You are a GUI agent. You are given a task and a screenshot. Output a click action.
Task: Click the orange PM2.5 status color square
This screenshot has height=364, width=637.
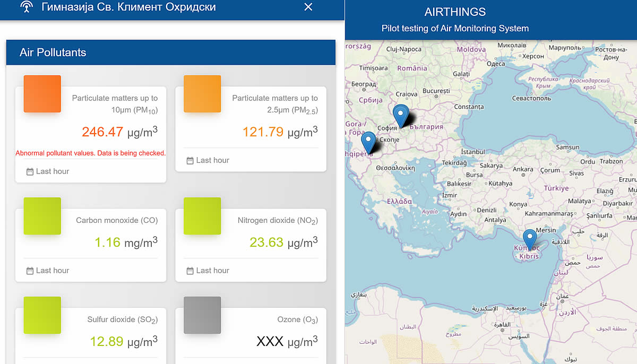point(202,94)
